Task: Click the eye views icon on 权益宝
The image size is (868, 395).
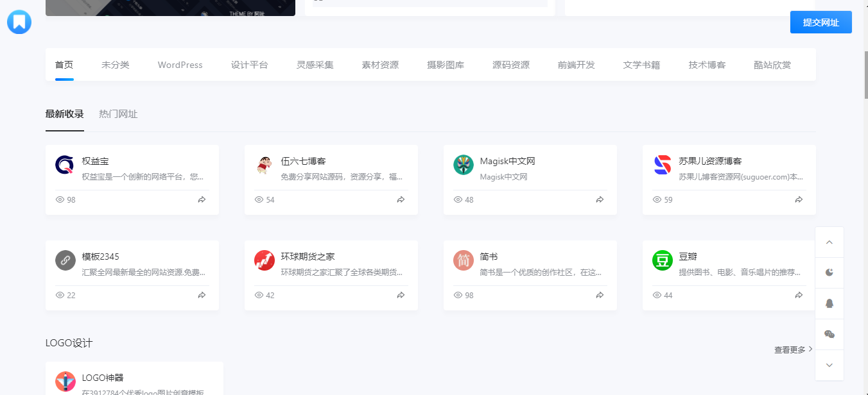Action: [60, 199]
